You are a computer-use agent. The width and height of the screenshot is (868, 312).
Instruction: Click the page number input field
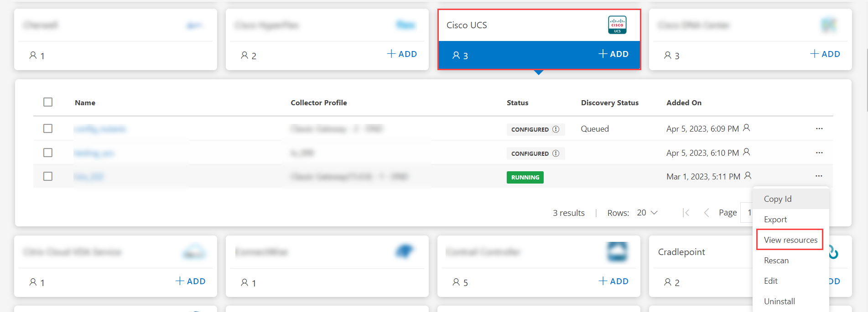click(747, 213)
